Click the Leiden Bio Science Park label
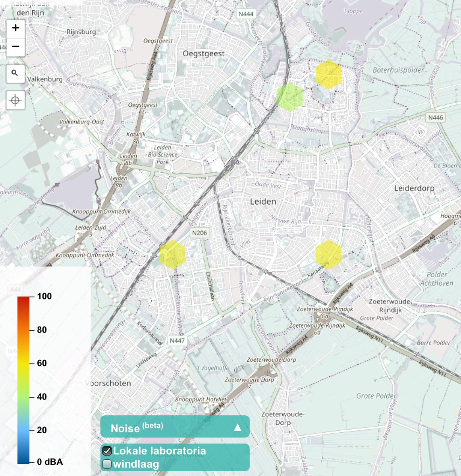This screenshot has height=476, width=461. coord(162,154)
